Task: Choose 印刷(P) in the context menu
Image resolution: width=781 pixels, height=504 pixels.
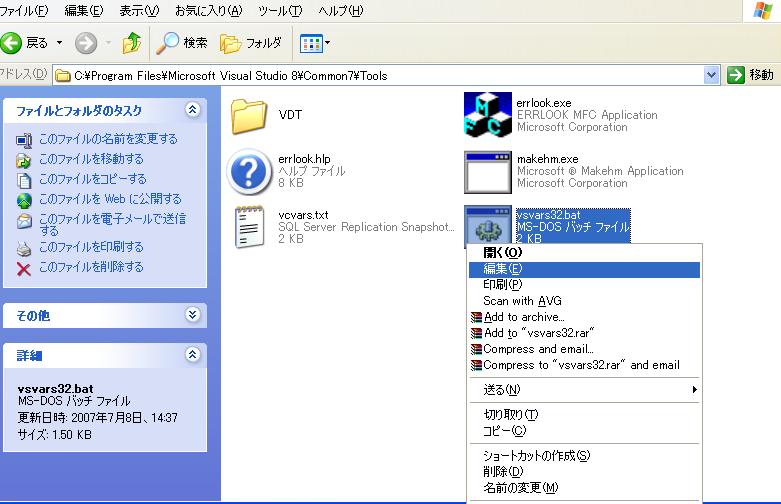Action: click(584, 285)
